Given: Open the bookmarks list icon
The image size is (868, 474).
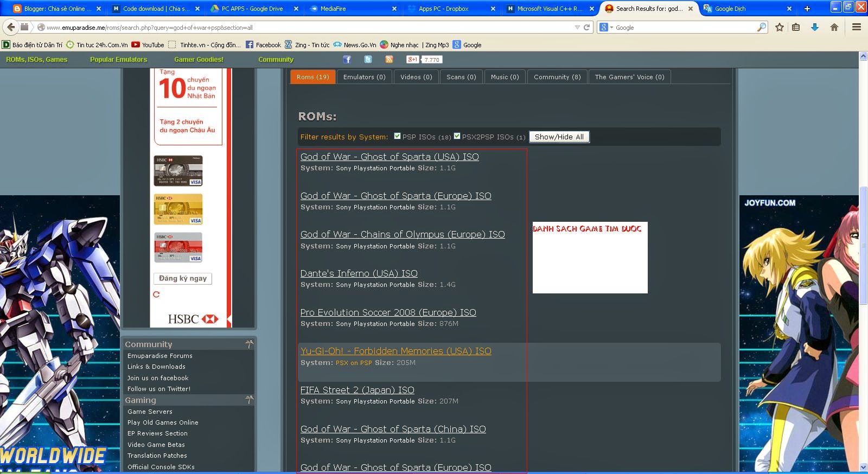Looking at the screenshot, I should (796, 27).
